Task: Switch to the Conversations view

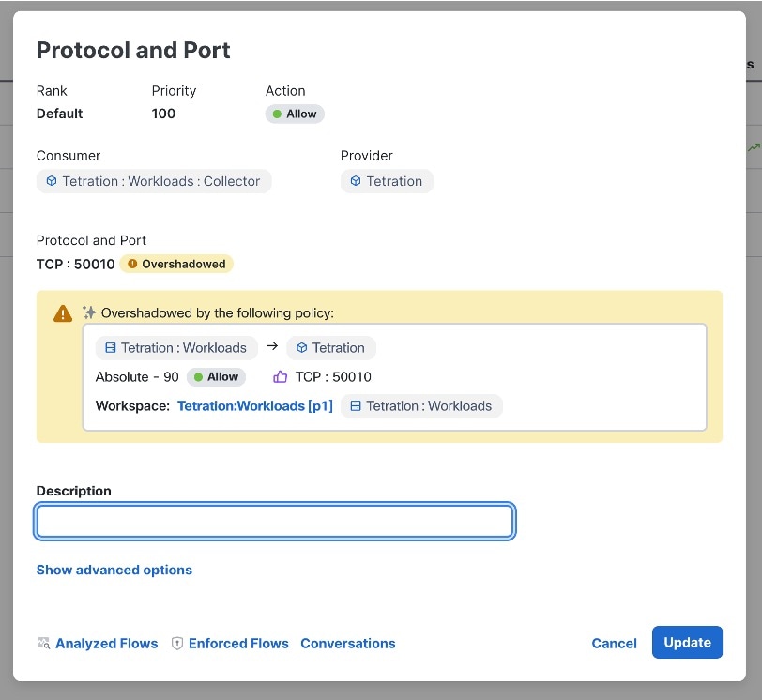Action: tap(348, 644)
